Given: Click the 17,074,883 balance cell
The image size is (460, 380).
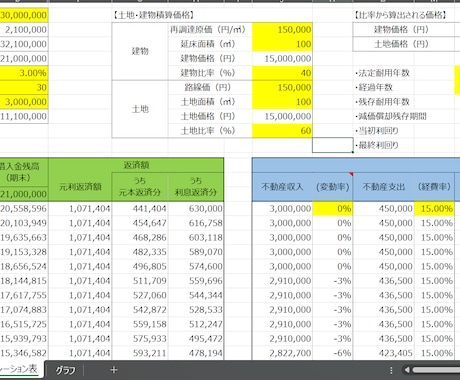Looking at the screenshot, I should click(24, 310).
